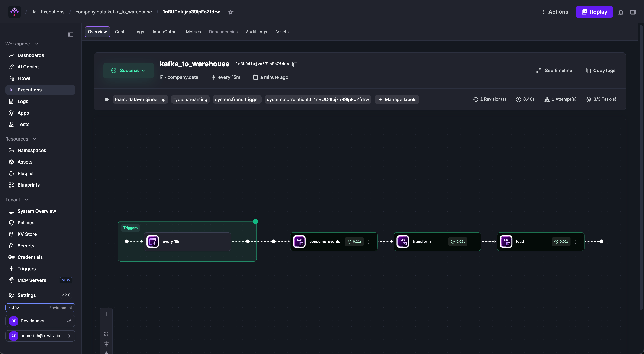Switch to the Gantt tab
The height and width of the screenshot is (354, 644).
coord(120,32)
